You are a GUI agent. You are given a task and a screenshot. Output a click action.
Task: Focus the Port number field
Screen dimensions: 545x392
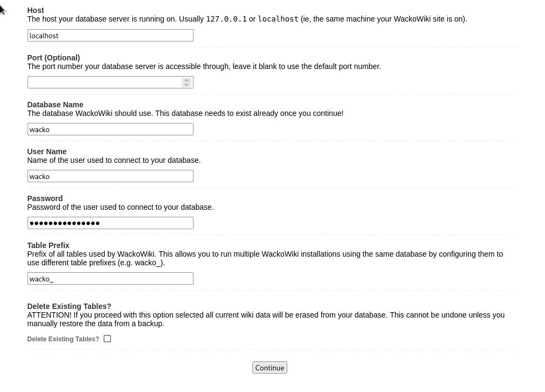coord(104,82)
